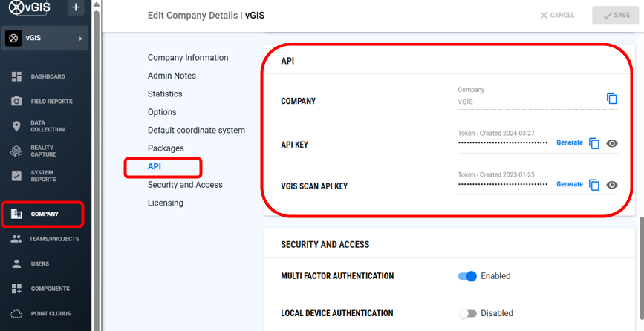Click the Company name field
Image resolution: width=644 pixels, height=331 pixels.
coord(527,102)
